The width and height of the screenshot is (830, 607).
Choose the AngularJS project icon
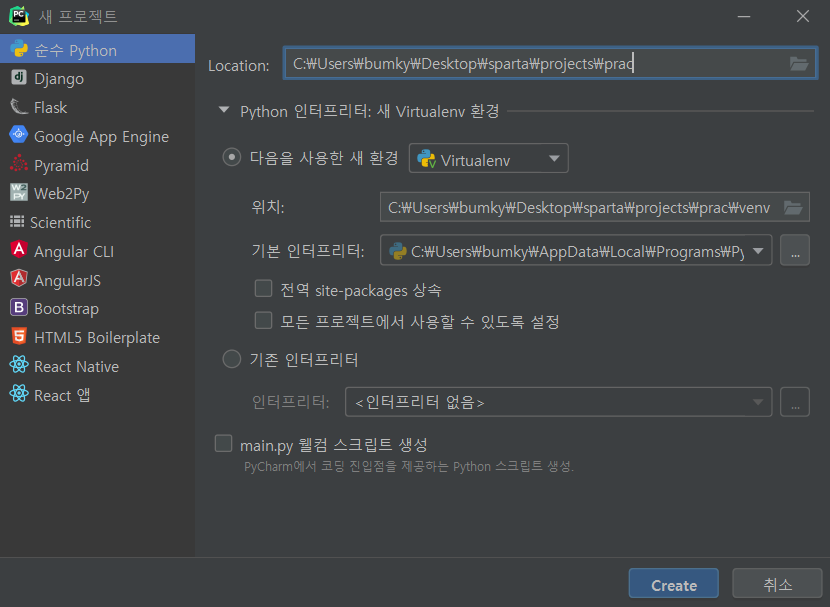[x=19, y=278]
